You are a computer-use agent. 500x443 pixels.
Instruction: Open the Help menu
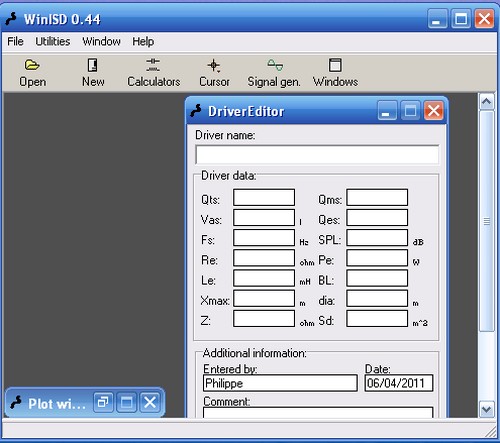[x=143, y=41]
